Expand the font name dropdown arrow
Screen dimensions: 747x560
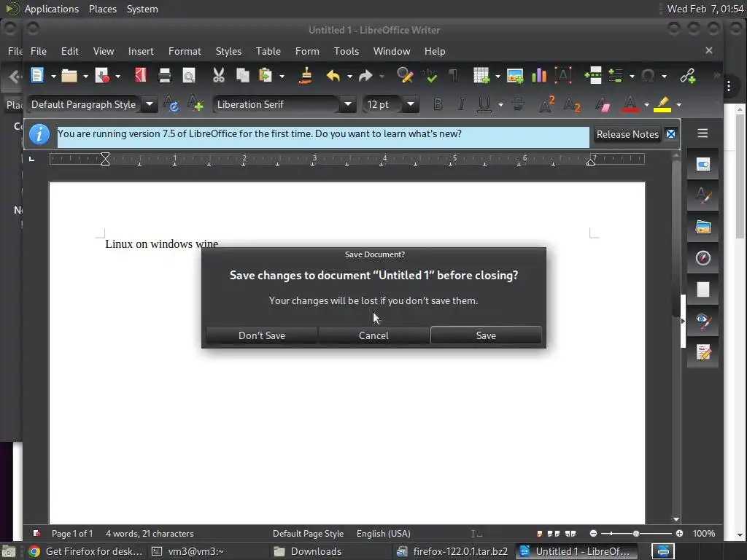pos(348,104)
